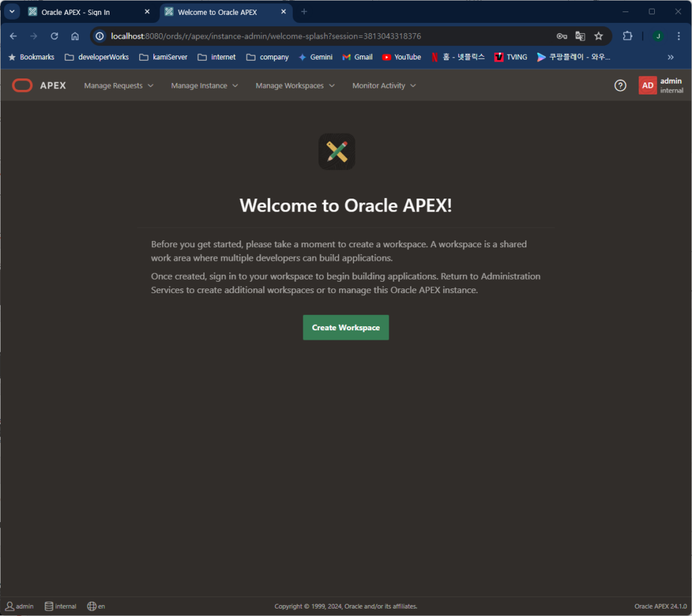Viewport: 692px width, 616px height.
Task: Expand the developerWorks bookmark folder
Action: [97, 57]
